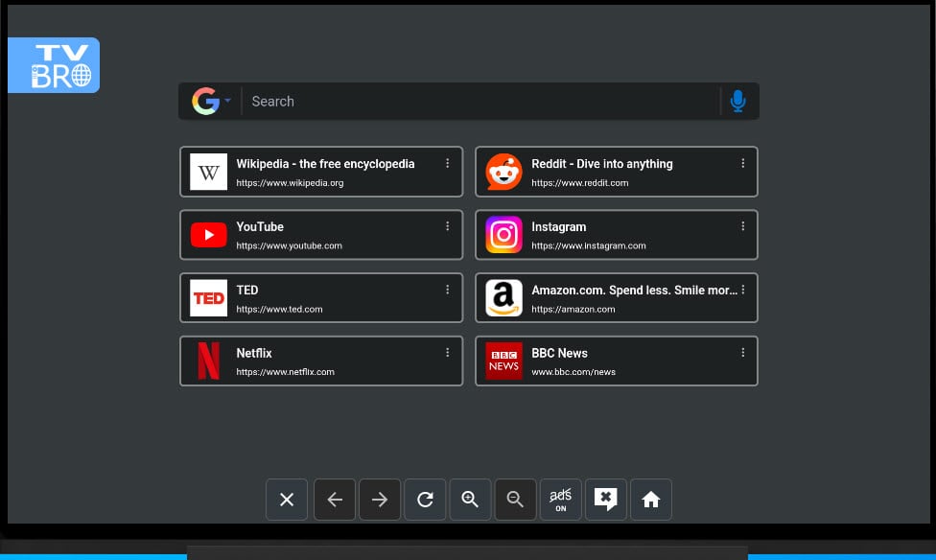The image size is (936, 560).
Task: Click Wikipedia - the free encyclopedia title
Action: pyautogui.click(x=325, y=164)
